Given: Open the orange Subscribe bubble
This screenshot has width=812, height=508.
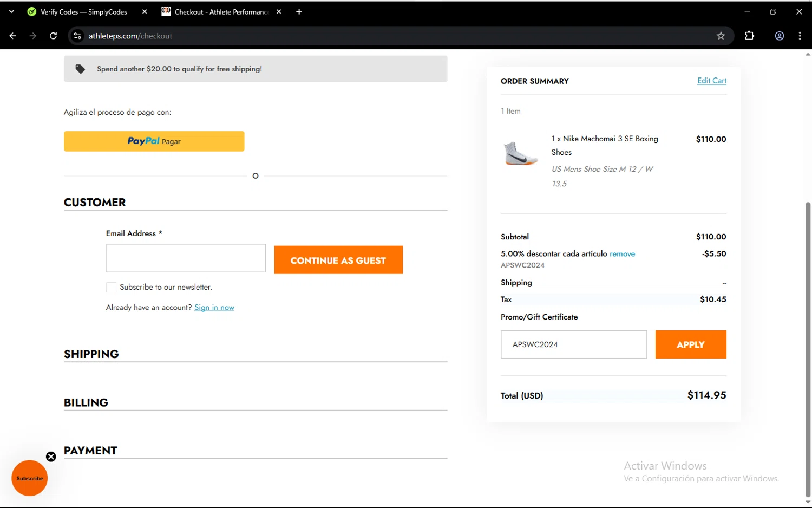Looking at the screenshot, I should (x=30, y=478).
